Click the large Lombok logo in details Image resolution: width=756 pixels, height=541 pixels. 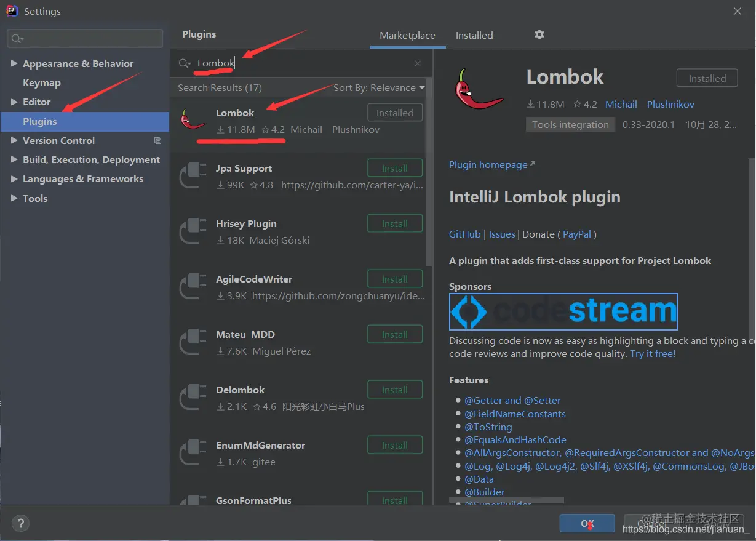pyautogui.click(x=479, y=90)
